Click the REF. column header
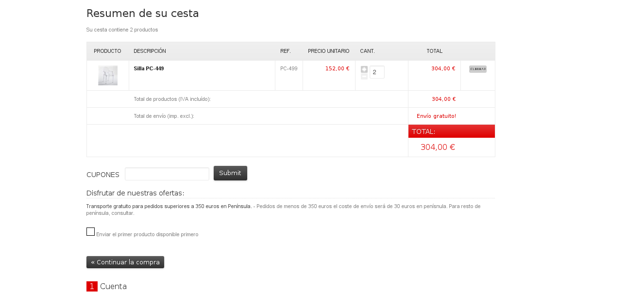644x308 pixels. click(x=286, y=51)
